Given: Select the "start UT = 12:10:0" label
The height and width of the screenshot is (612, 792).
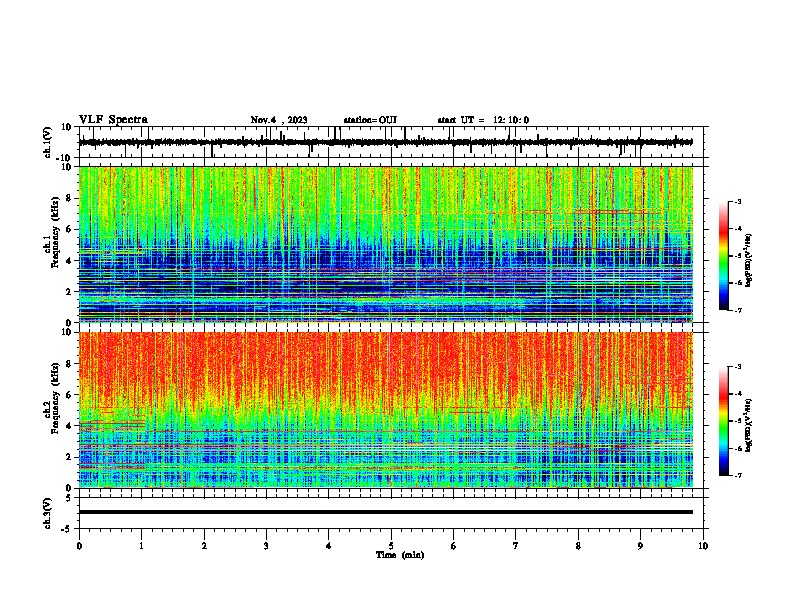Looking at the screenshot, I should click(483, 120).
